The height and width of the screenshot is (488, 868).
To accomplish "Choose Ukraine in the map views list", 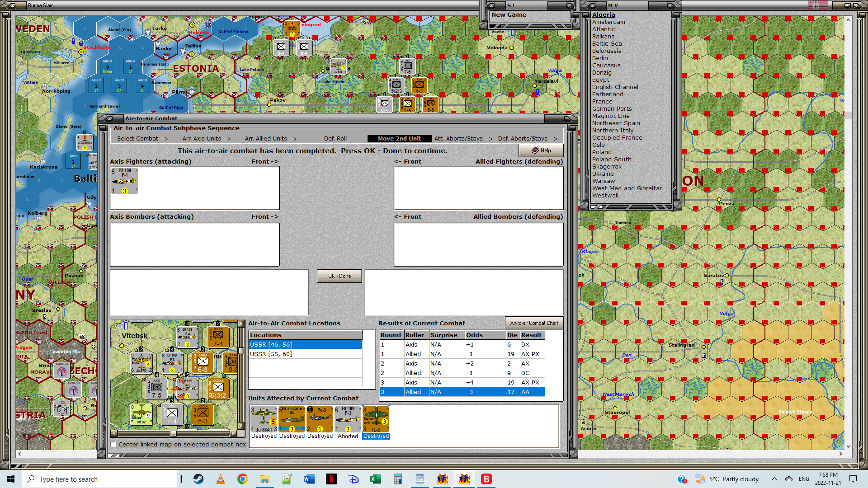I will click(603, 174).
